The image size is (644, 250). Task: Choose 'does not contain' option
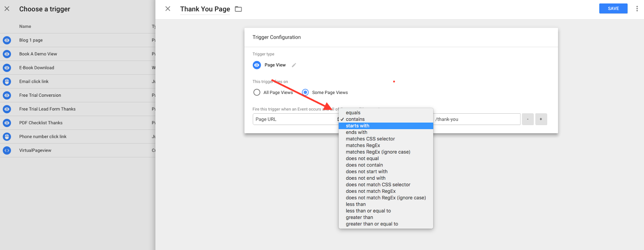click(386, 165)
